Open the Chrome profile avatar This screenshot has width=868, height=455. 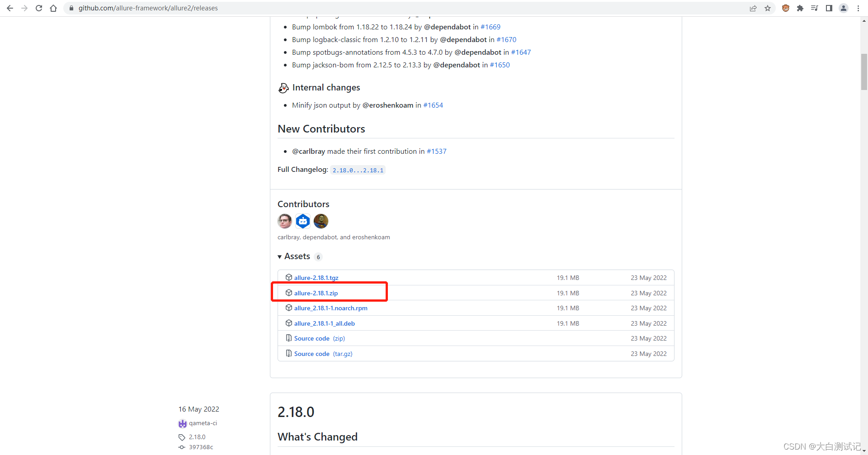click(844, 8)
